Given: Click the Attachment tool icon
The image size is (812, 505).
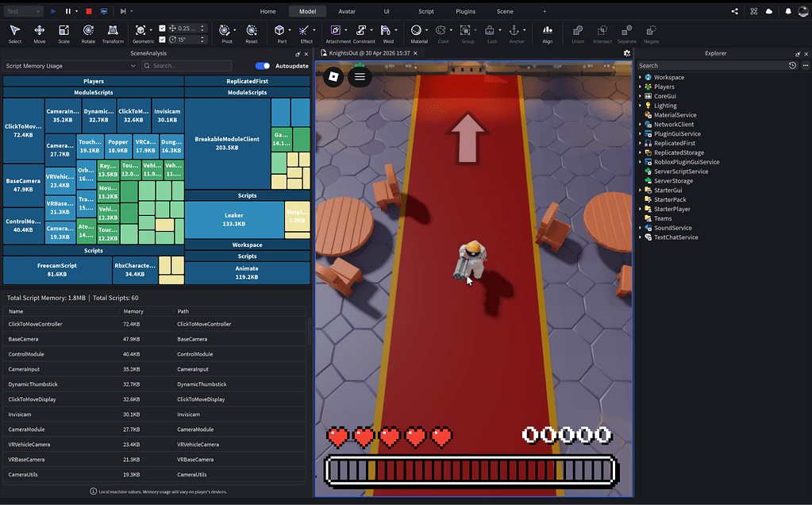Looking at the screenshot, I should pos(336,30).
